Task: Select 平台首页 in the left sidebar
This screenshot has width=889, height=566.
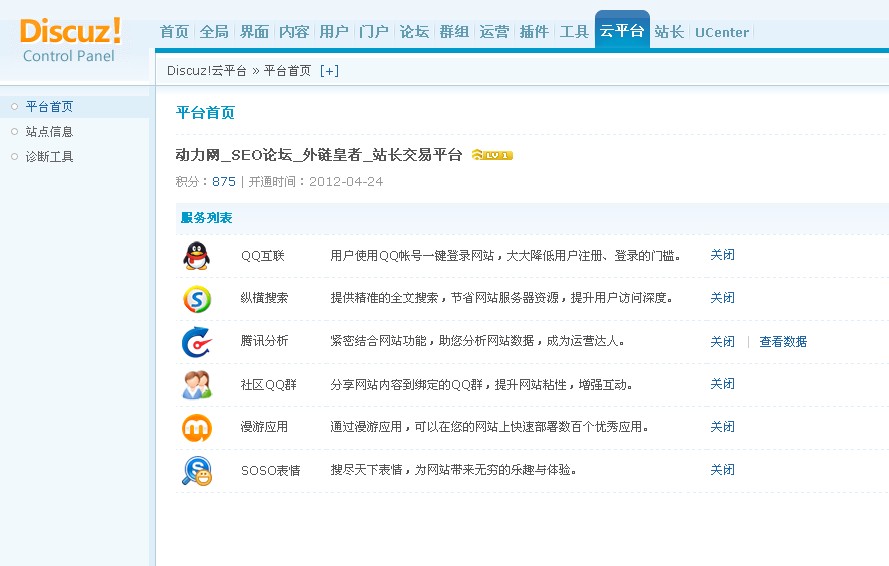Action: [x=49, y=107]
